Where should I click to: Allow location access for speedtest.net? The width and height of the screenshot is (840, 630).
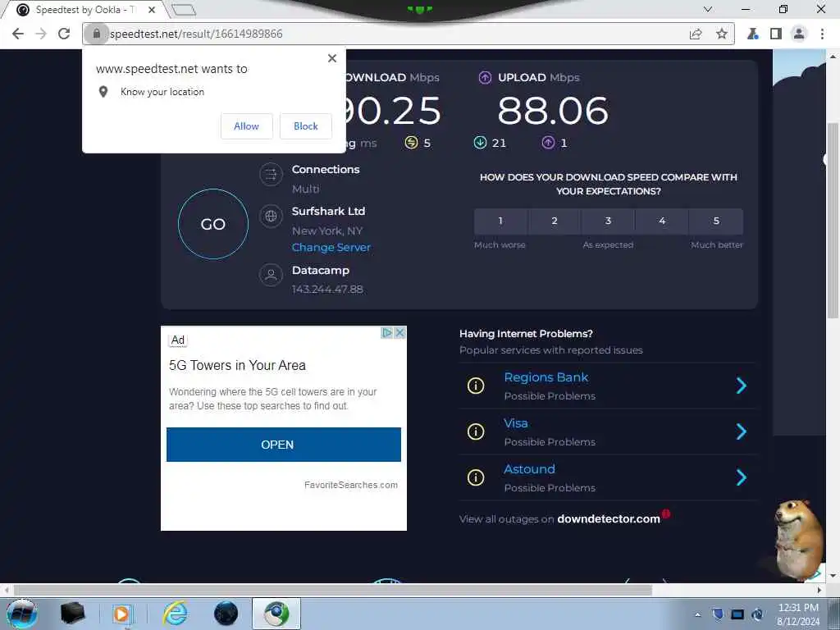[246, 126]
